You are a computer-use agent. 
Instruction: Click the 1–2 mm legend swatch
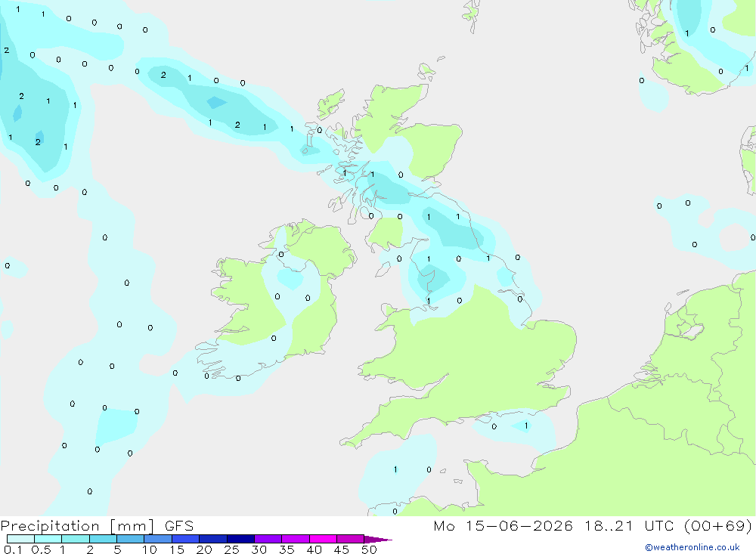click(x=76, y=539)
